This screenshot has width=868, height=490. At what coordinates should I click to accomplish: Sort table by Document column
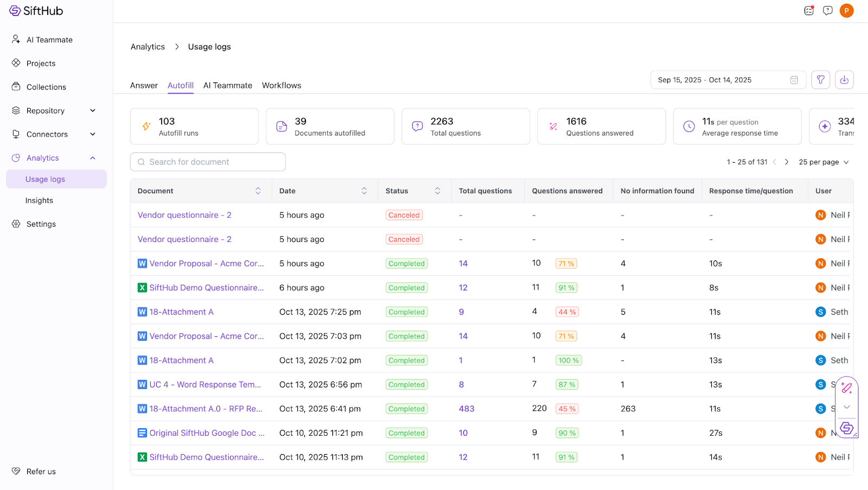[x=258, y=191]
